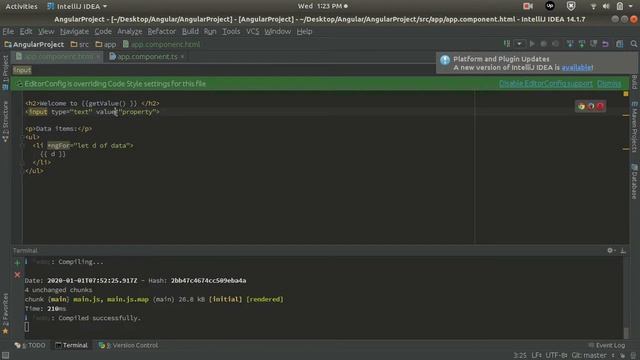Toggle the TODO tool window
This screenshot has height=360, width=640.
[x=30, y=345]
